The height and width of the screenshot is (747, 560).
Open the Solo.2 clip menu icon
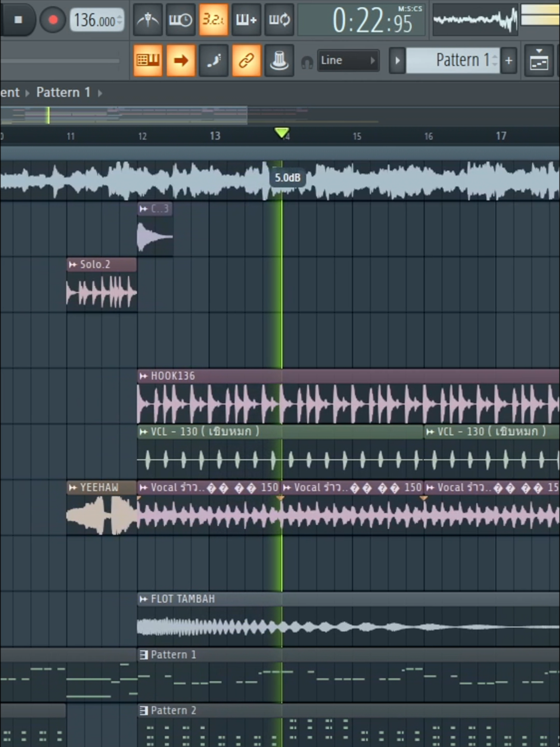click(x=72, y=265)
